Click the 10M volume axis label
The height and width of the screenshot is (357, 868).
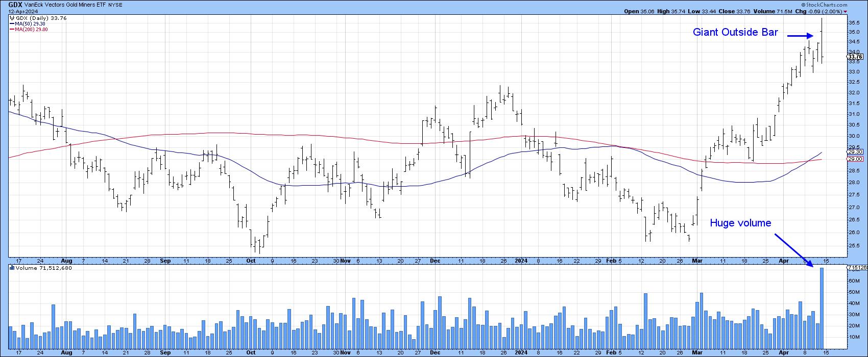point(853,337)
